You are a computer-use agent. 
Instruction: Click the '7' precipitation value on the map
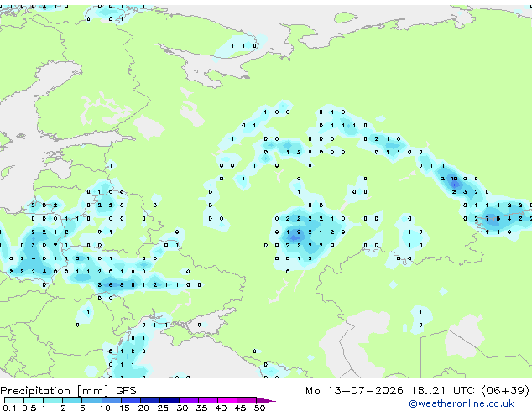tap(487, 219)
